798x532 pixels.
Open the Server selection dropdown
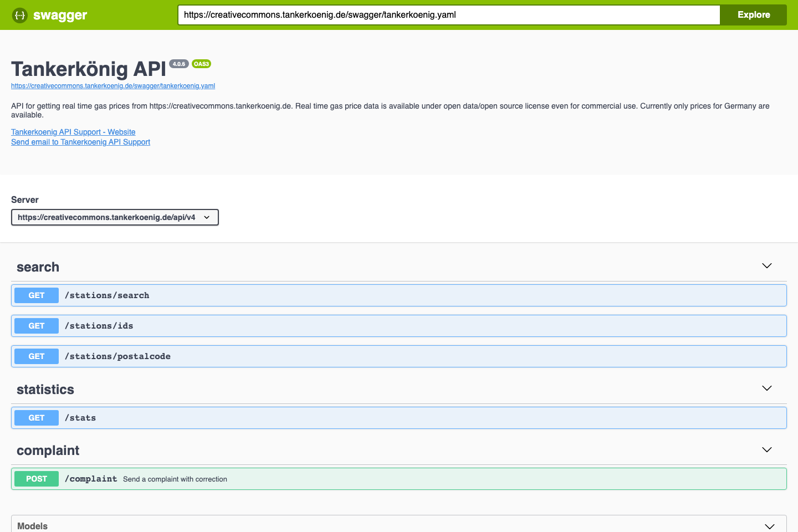115,217
